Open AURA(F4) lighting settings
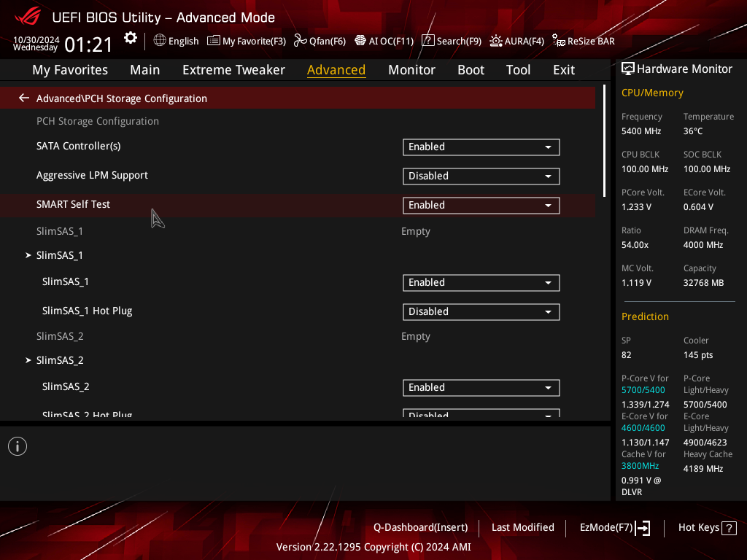 click(x=517, y=41)
